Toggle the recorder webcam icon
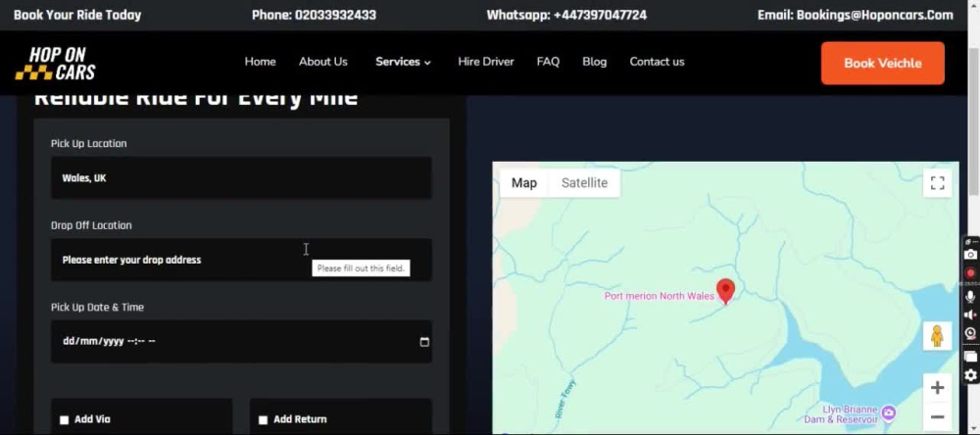Viewport: 980px width, 435px height. [x=970, y=333]
